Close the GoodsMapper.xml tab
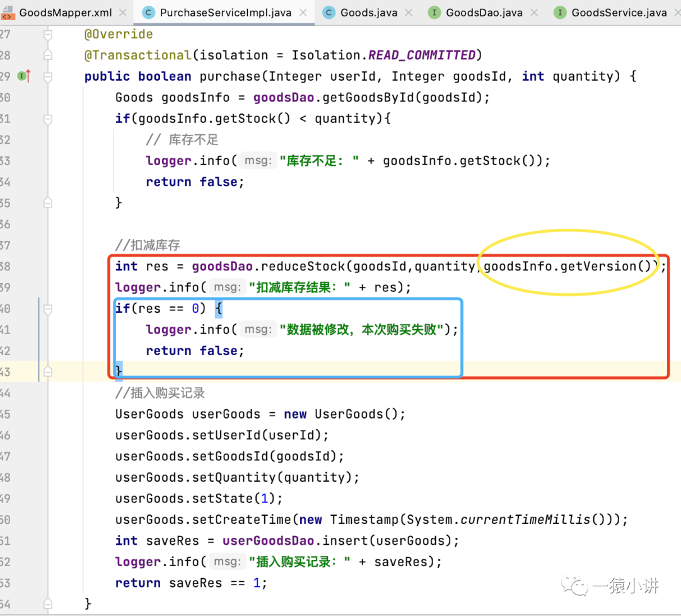 pos(123,13)
